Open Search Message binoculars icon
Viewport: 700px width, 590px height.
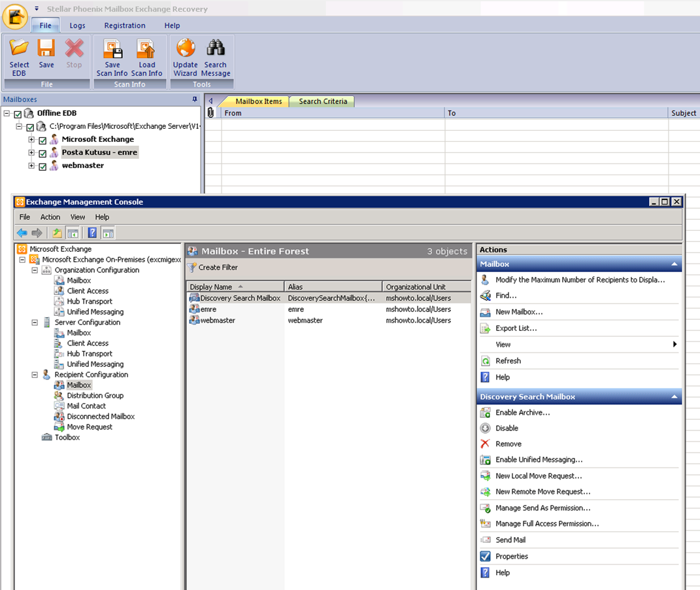click(x=216, y=48)
